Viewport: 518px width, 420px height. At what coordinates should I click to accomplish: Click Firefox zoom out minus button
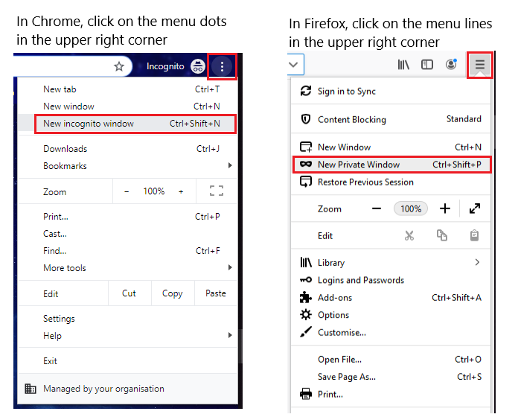coord(377,209)
